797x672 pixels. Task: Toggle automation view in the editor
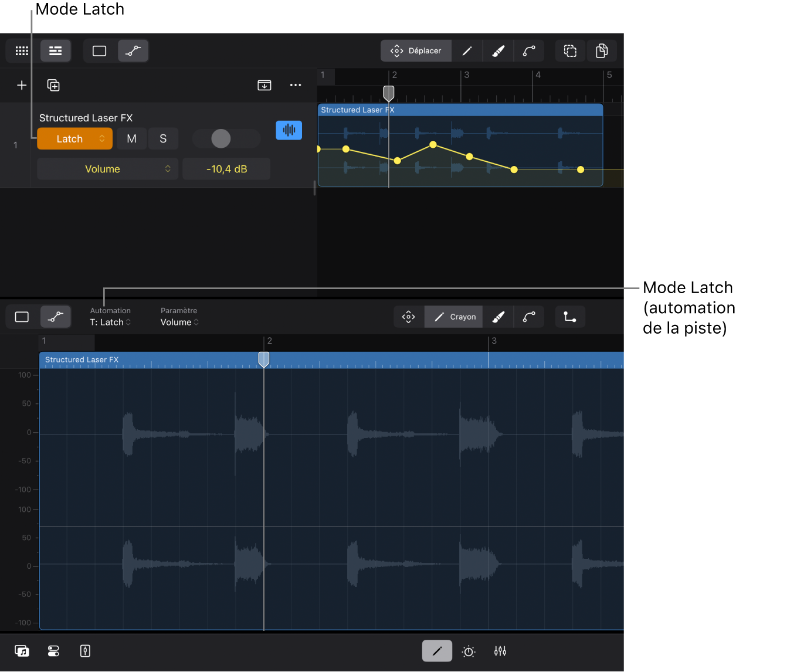(56, 317)
